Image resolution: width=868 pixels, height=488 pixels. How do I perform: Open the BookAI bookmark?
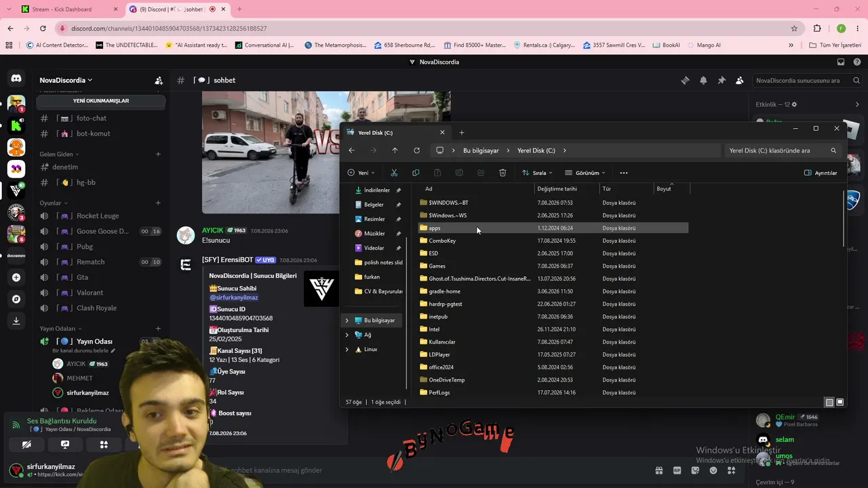click(x=667, y=45)
